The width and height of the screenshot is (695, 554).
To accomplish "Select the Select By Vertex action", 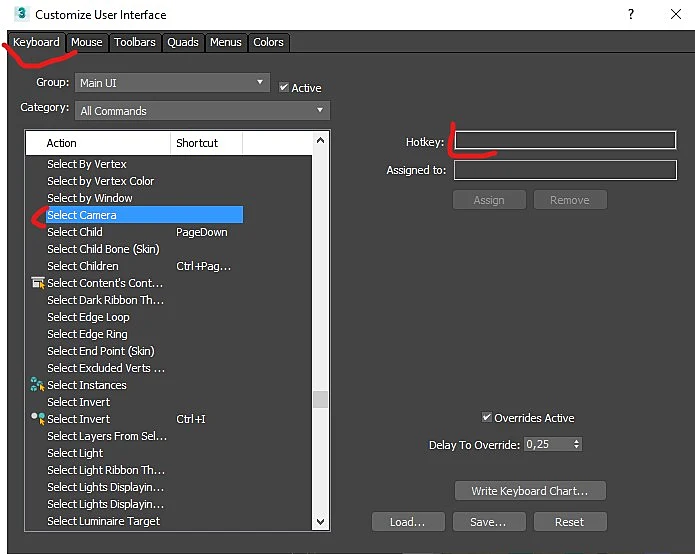I will tap(87, 164).
